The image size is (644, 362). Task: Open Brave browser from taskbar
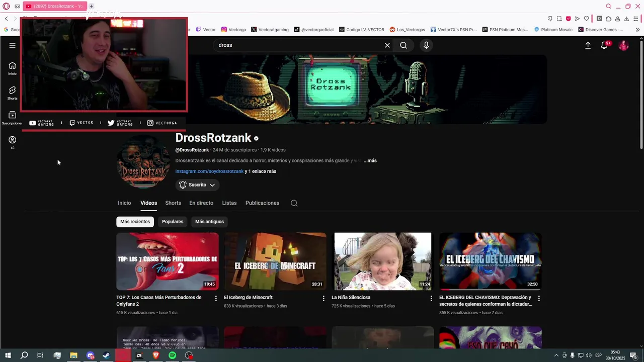(155, 355)
